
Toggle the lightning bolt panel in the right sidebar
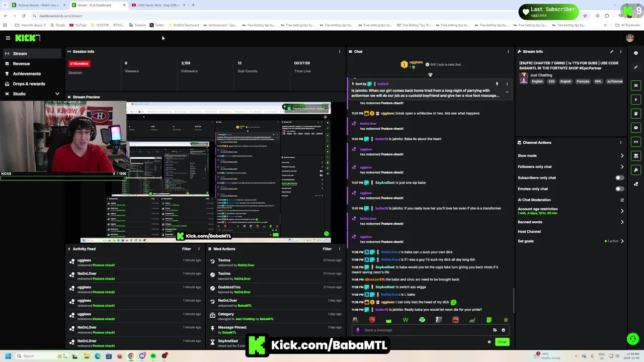[x=636, y=100]
